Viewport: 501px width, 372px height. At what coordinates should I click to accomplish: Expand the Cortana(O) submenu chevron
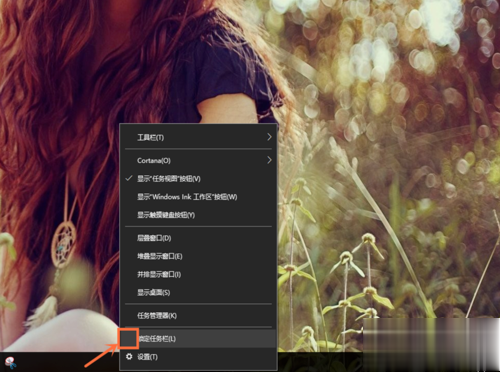(269, 160)
